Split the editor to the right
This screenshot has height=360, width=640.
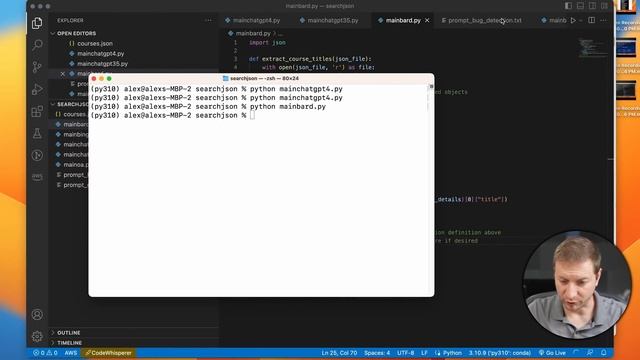tap(591, 20)
